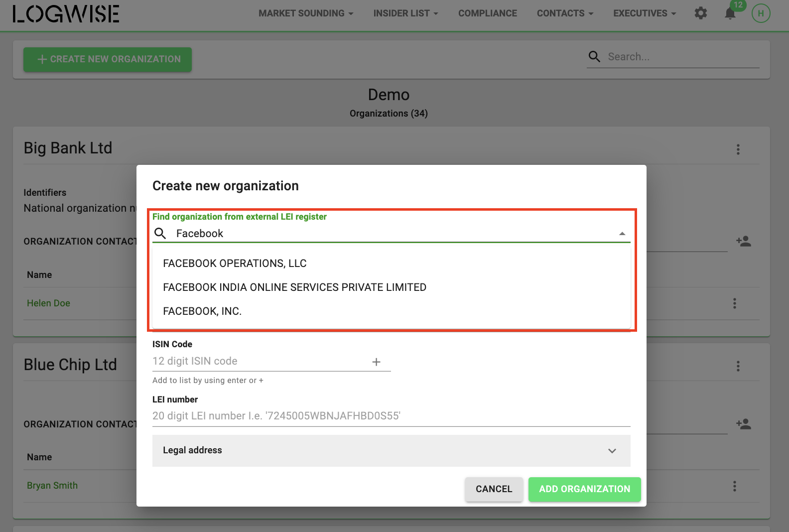Expand the Legal address section
This screenshot has height=532, width=789.
[x=392, y=451]
